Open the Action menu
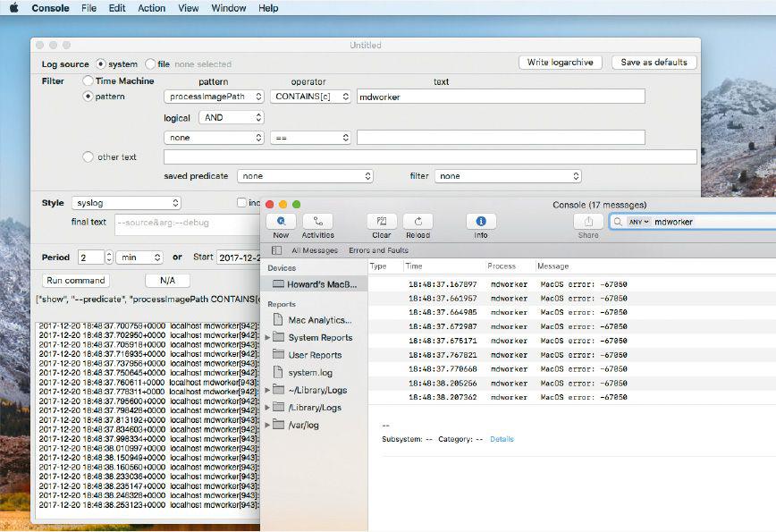This screenshot has width=776, height=532. pos(151,8)
